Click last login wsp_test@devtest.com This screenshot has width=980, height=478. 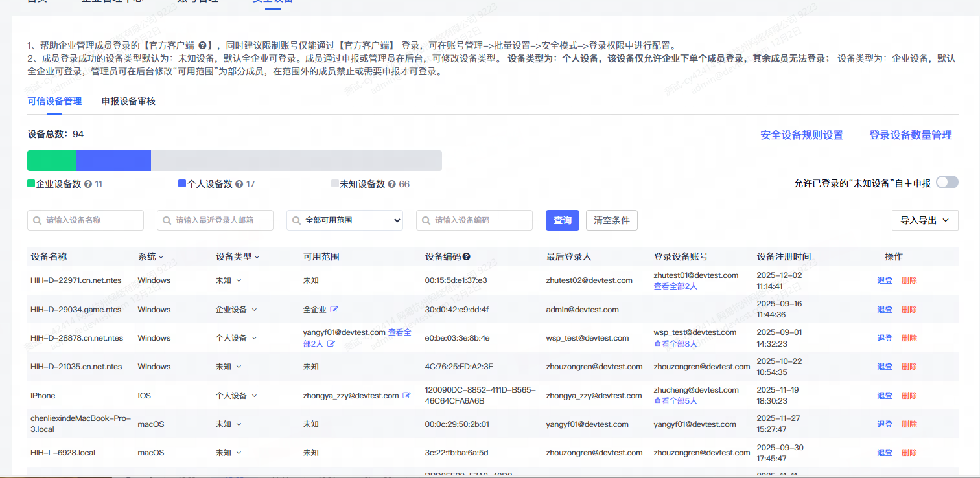588,338
